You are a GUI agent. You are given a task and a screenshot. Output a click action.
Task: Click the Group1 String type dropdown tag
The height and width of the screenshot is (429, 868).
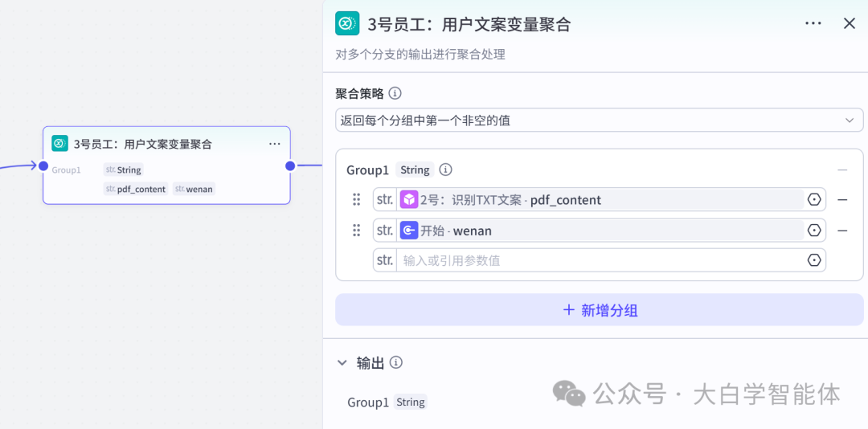tap(415, 170)
